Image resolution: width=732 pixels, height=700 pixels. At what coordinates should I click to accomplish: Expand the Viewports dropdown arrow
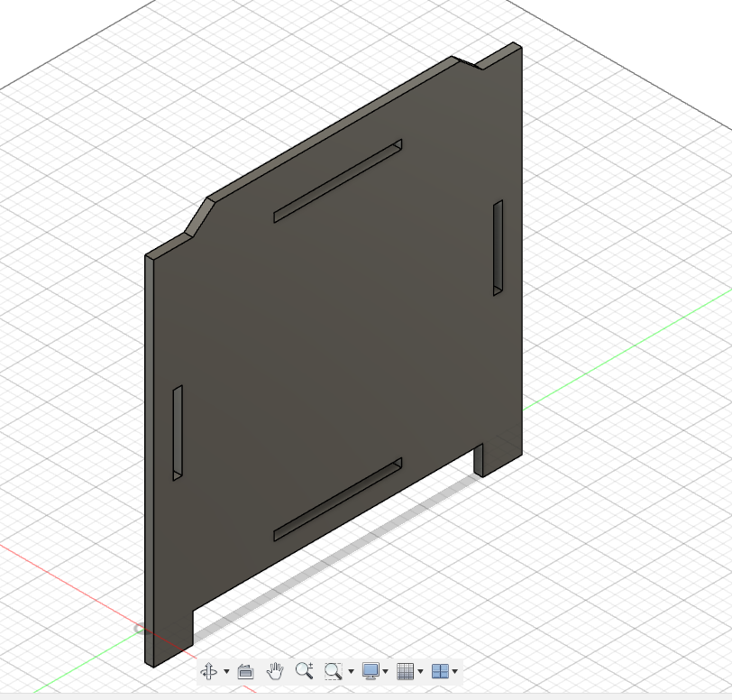[455, 671]
